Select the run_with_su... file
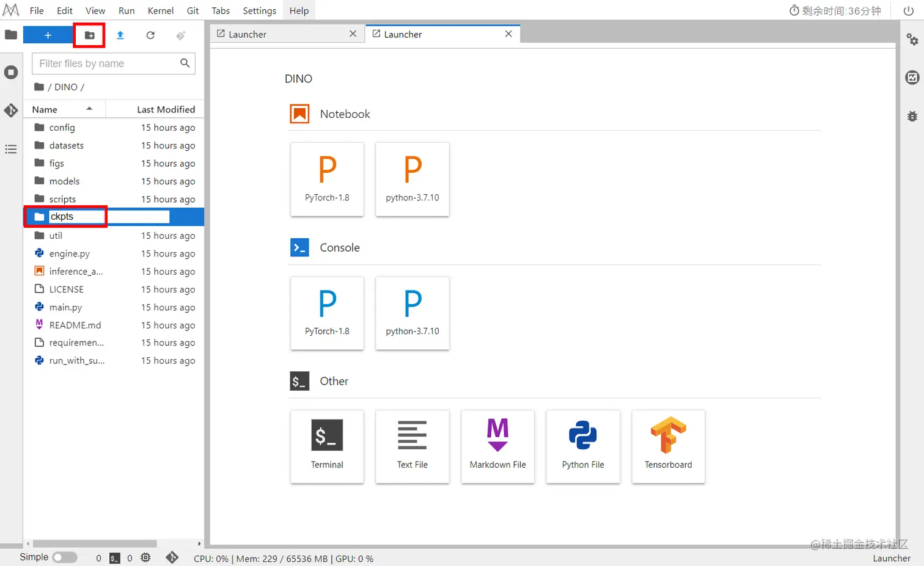The width and height of the screenshot is (924, 566). [x=114, y=361]
